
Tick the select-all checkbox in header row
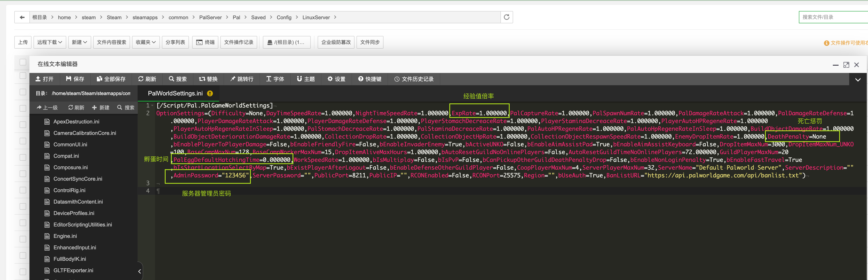pyautogui.click(x=23, y=62)
